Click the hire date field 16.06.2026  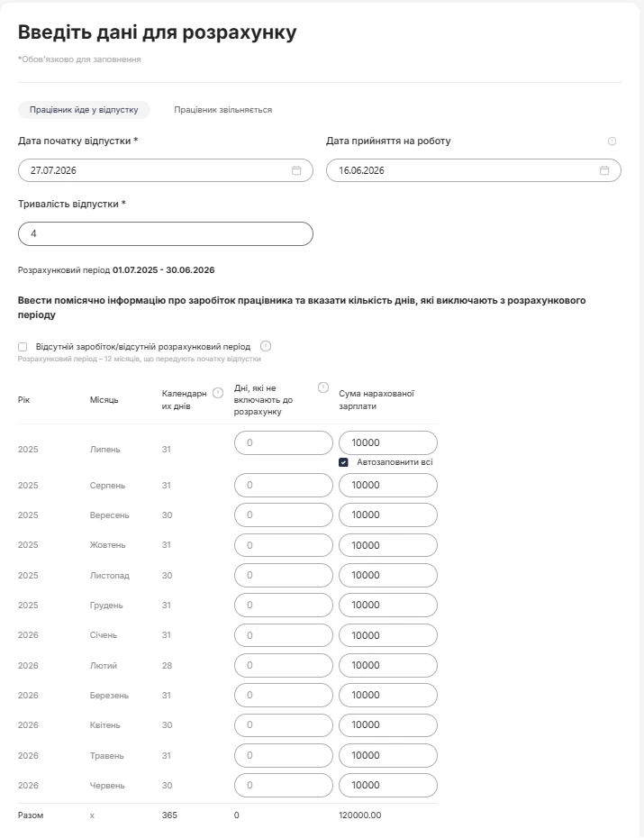tap(474, 170)
